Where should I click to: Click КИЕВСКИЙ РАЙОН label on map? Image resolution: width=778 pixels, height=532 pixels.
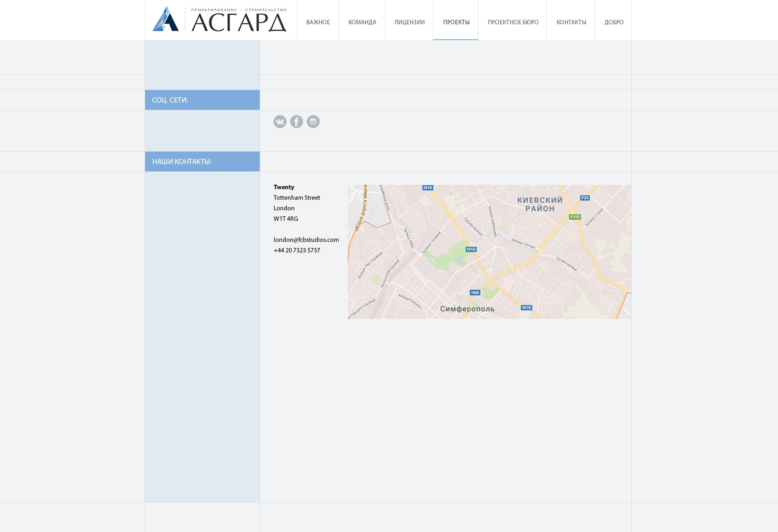click(540, 204)
